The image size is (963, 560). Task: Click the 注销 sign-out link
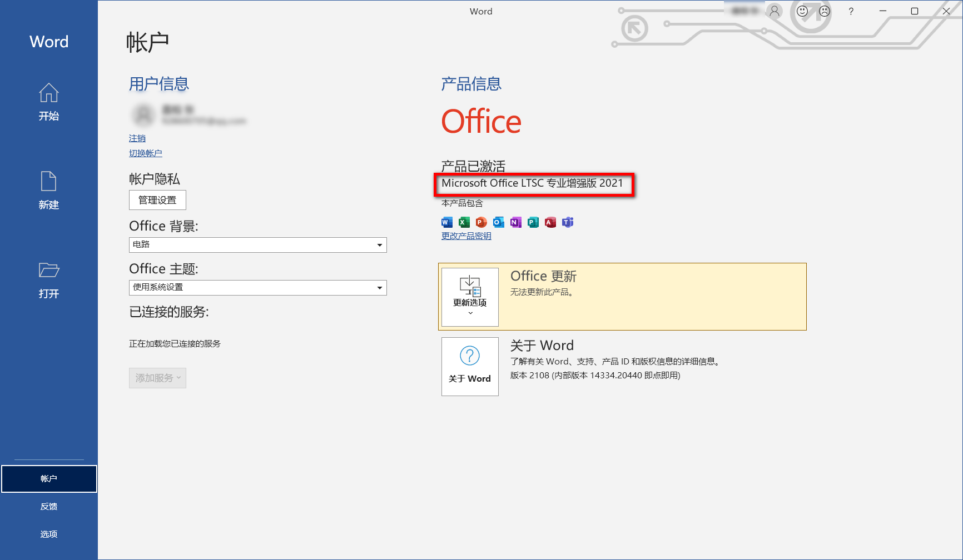(137, 138)
